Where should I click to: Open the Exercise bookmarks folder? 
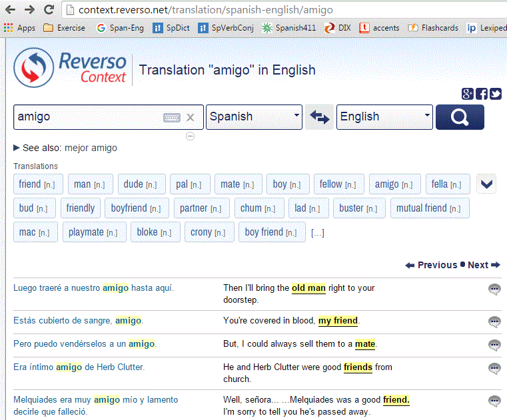64,28
